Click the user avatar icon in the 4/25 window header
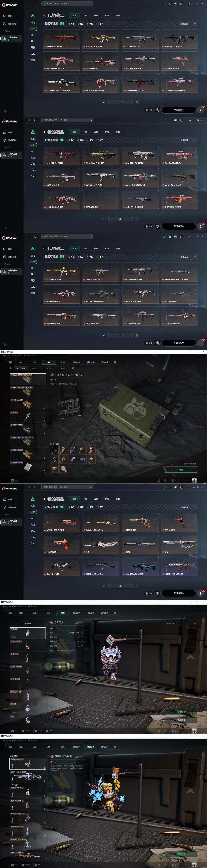This screenshot has width=207, height=868. tap(181, 487)
